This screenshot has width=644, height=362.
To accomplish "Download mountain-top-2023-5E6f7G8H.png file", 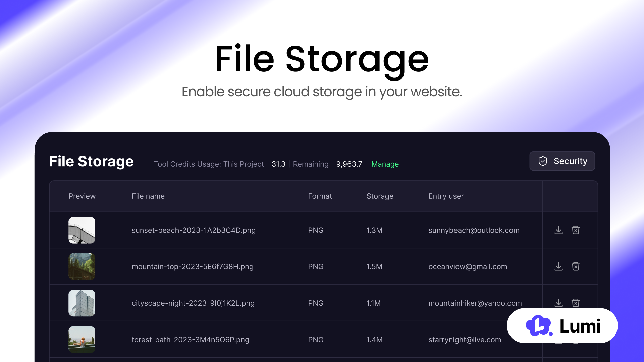I will tap(558, 266).
